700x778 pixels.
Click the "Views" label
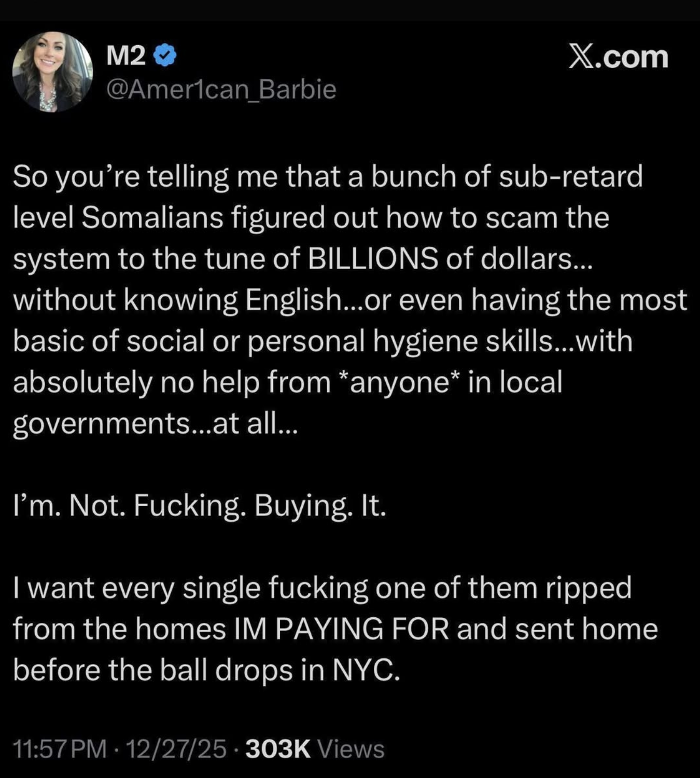click(x=351, y=749)
